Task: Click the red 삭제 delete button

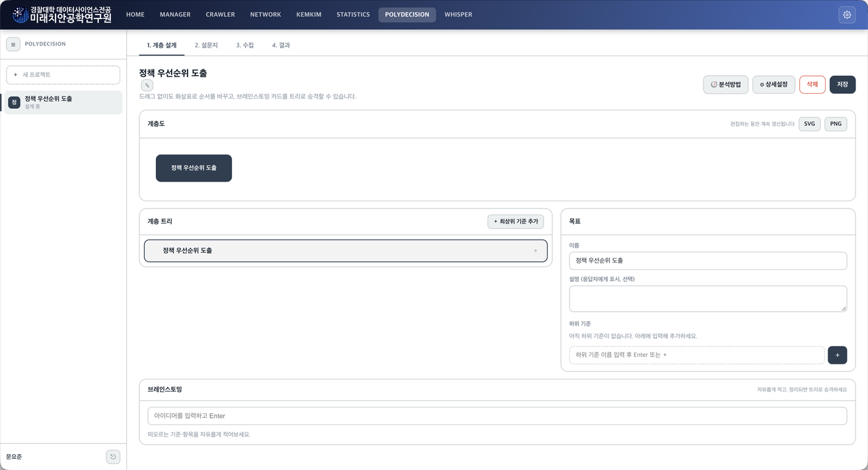Action: coord(813,84)
